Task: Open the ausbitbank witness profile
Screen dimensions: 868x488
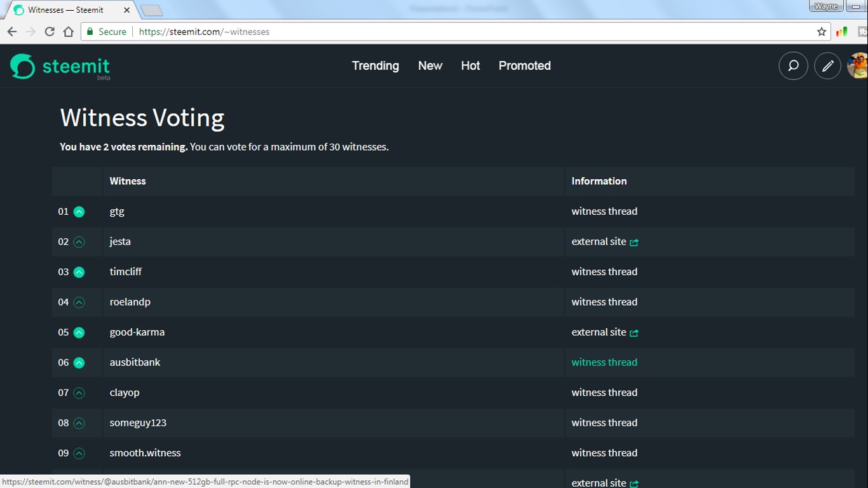Action: pos(135,362)
